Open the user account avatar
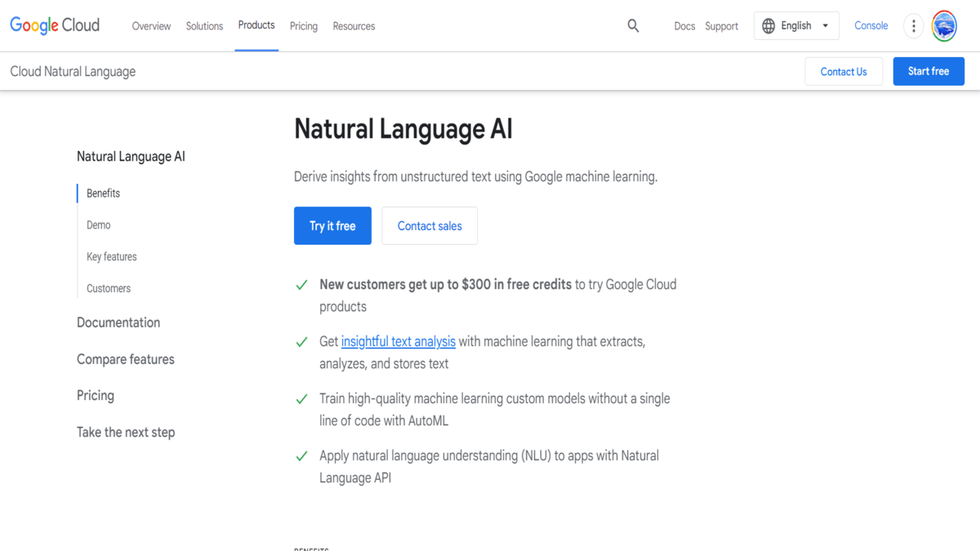Image resolution: width=980 pixels, height=551 pixels. pyautogui.click(x=944, y=26)
